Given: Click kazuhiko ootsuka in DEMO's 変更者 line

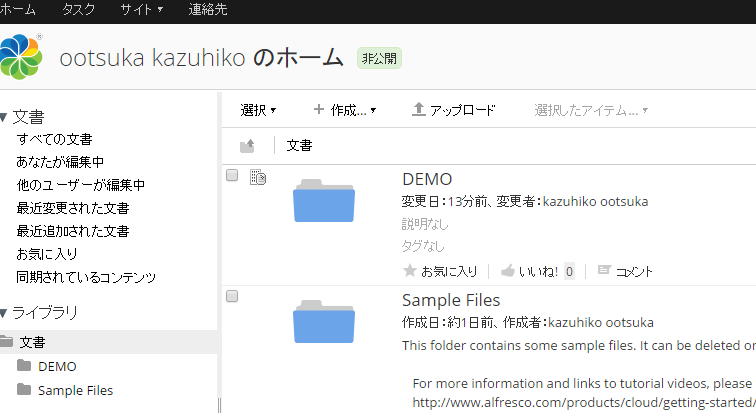Looking at the screenshot, I should tap(595, 201).
